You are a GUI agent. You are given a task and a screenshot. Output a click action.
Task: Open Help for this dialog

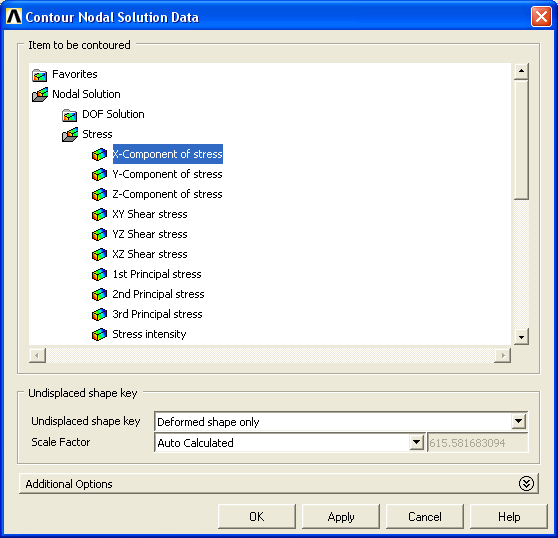(x=509, y=516)
